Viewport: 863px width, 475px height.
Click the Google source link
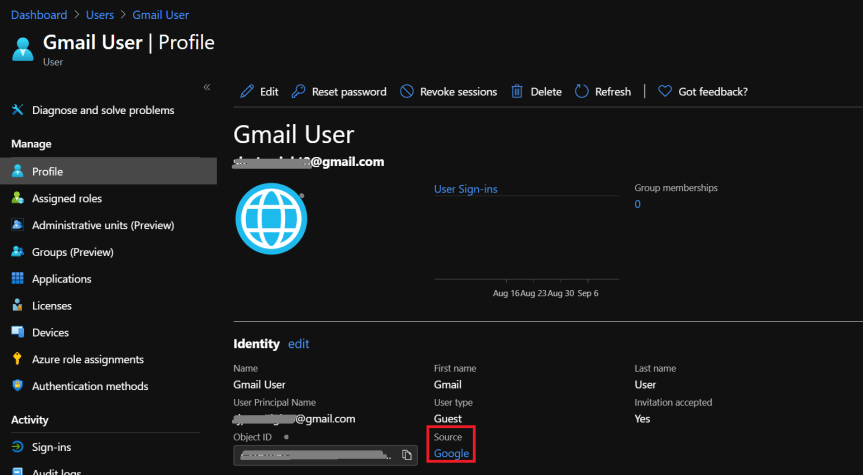pyautogui.click(x=451, y=454)
